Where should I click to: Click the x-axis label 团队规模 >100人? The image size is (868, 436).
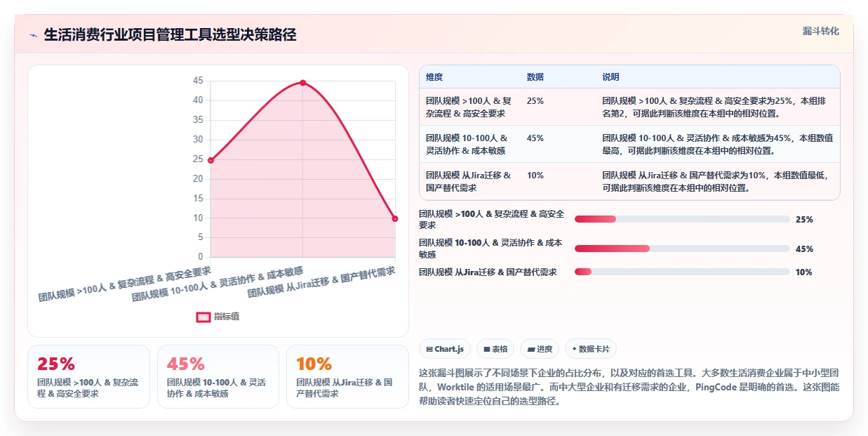(x=125, y=284)
